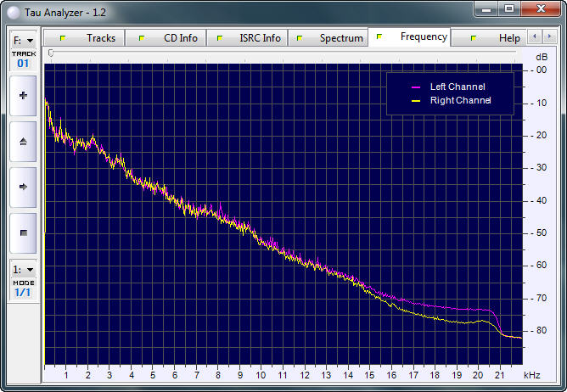Open the mode 1: dropdown

point(23,270)
